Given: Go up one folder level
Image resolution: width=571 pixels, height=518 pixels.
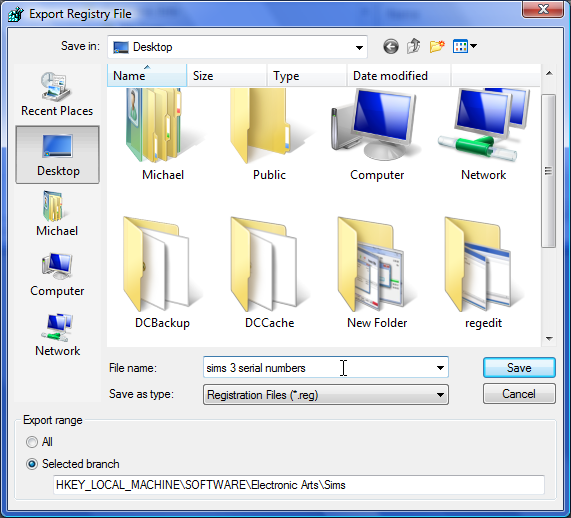Looking at the screenshot, I should (x=414, y=46).
